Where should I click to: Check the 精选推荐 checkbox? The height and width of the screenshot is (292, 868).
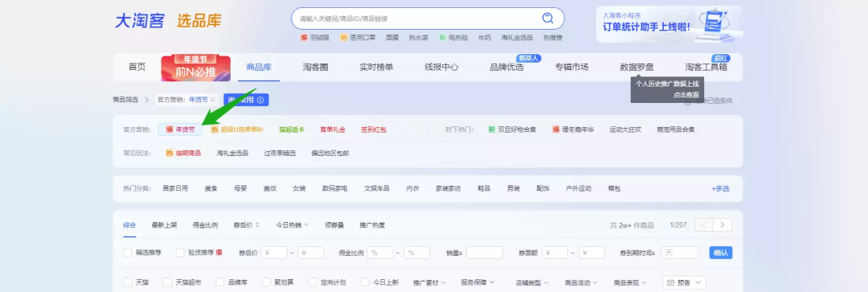click(x=127, y=253)
